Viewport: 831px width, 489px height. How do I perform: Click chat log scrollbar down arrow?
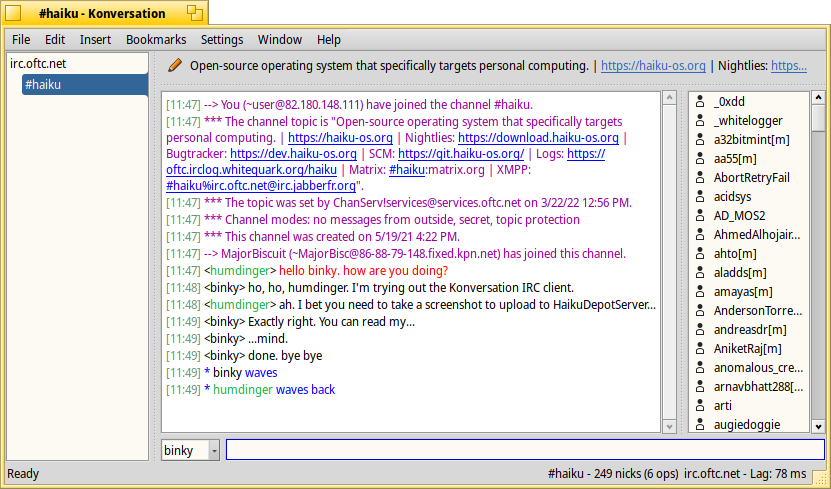(x=669, y=426)
